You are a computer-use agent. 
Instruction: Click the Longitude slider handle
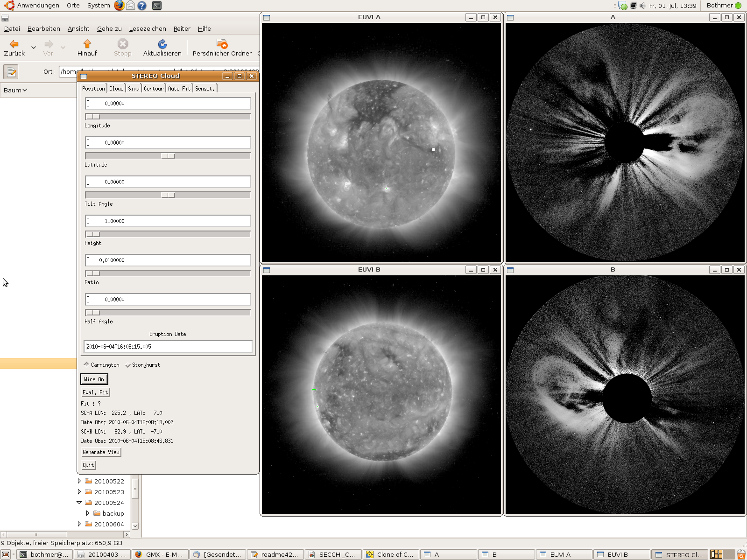click(92, 117)
